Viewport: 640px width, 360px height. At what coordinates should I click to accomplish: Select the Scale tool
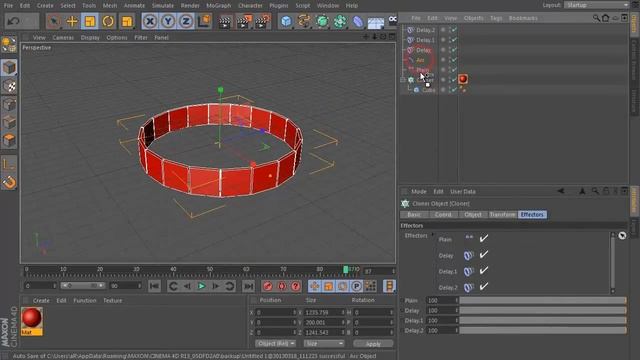90,21
